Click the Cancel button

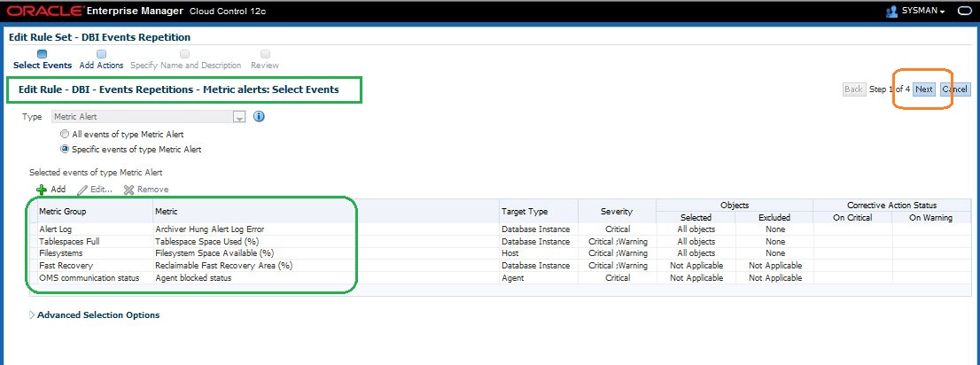[955, 89]
